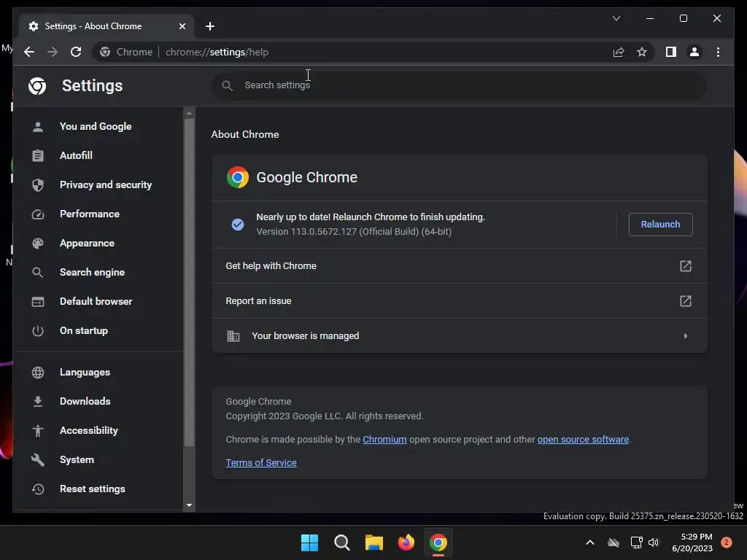Select the shield icon beside Privacy and security
Screen dimensions: 747x560
[x=38, y=184]
